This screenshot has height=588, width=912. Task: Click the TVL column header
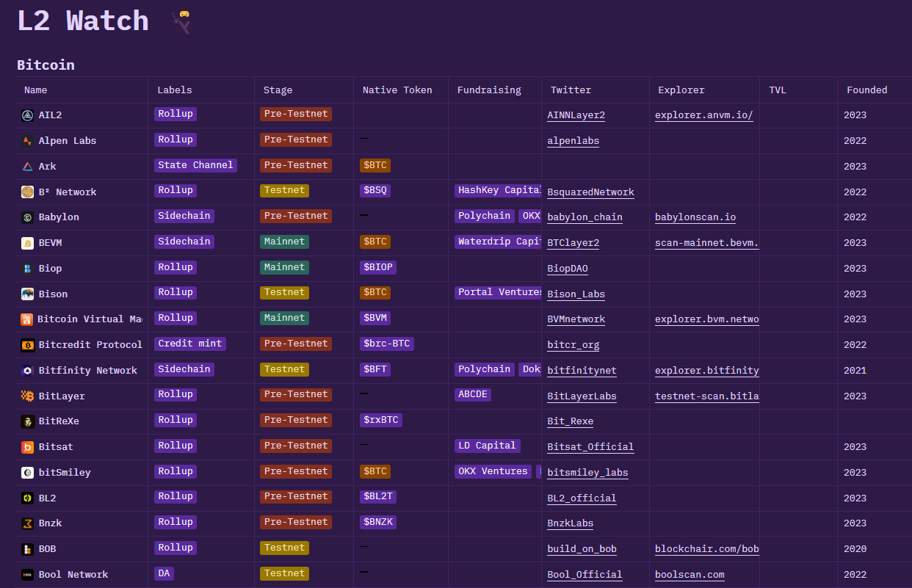click(x=778, y=90)
